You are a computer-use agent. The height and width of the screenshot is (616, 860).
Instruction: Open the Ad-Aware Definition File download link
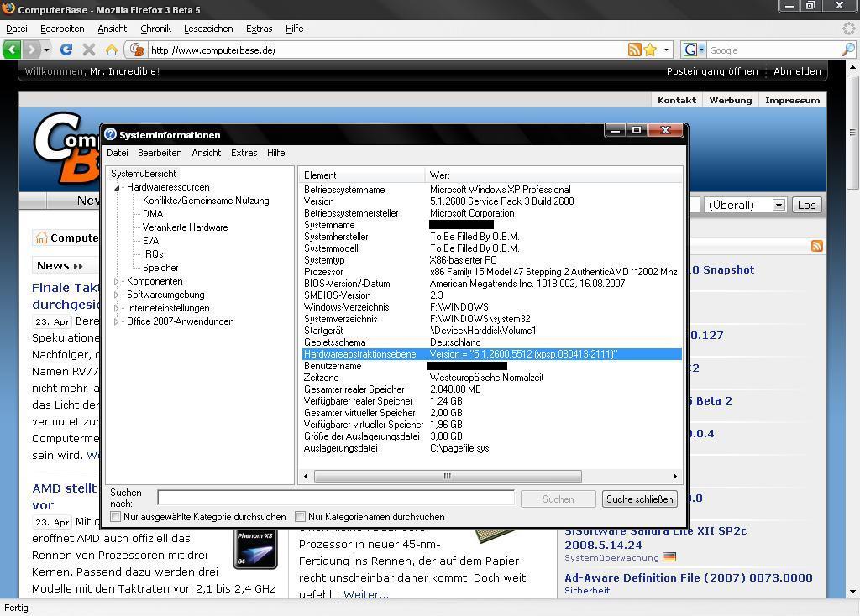pyautogui.click(x=689, y=577)
